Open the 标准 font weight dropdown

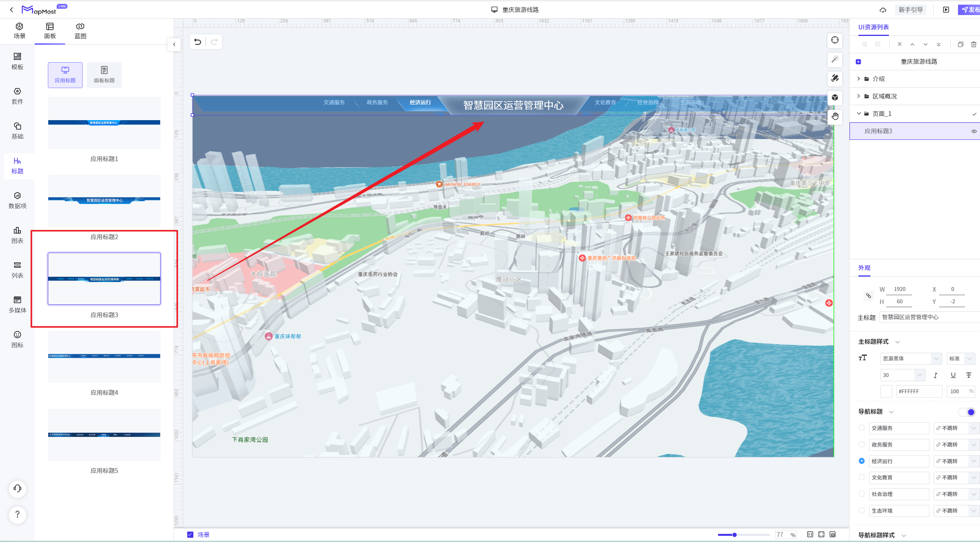click(x=961, y=359)
